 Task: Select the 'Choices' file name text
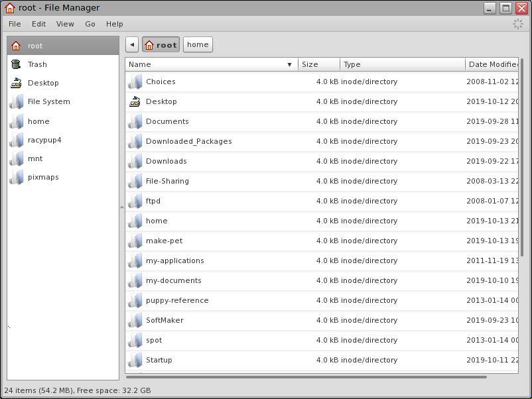click(161, 82)
